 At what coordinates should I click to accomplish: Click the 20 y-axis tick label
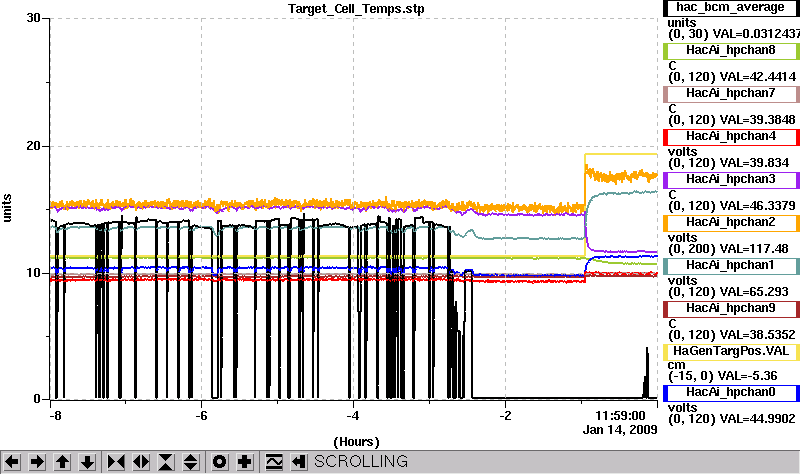[34, 146]
